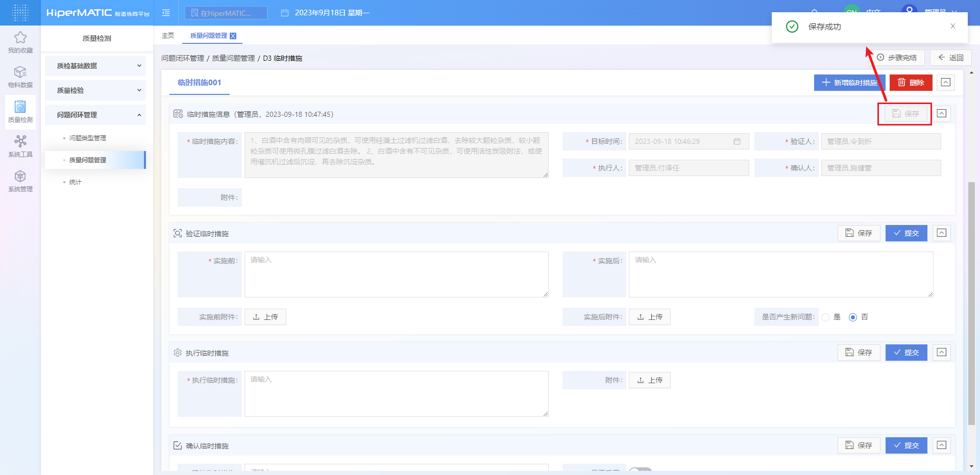980x475 pixels.
Task: Expand 质检基础数据 menu group
Action: tap(95, 66)
